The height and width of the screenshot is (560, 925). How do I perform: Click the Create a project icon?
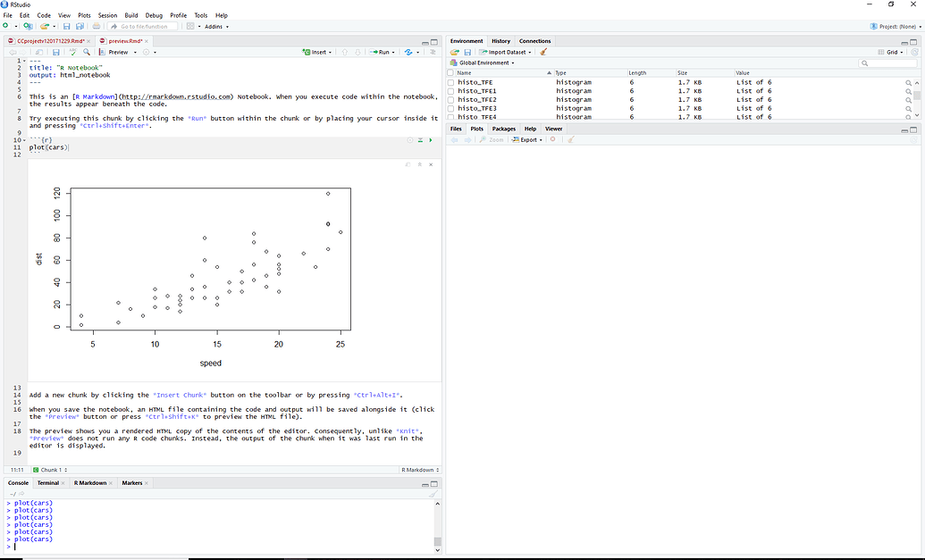point(28,27)
